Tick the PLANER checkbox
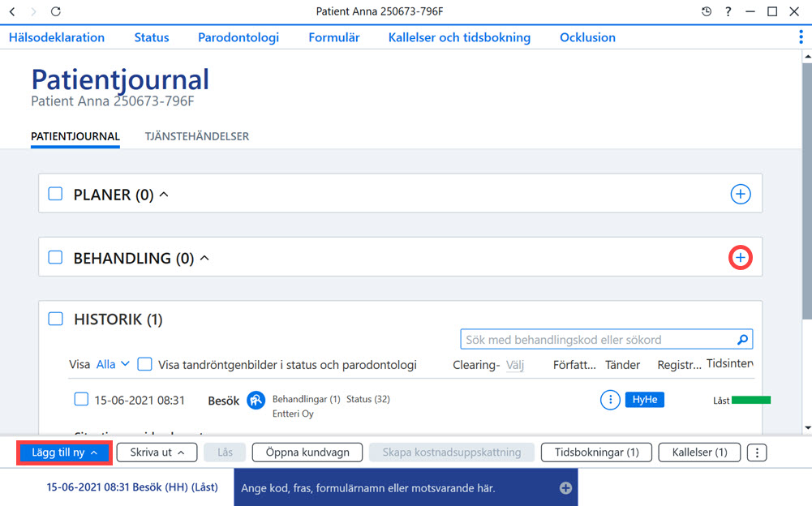The height and width of the screenshot is (506, 812). tap(55, 194)
